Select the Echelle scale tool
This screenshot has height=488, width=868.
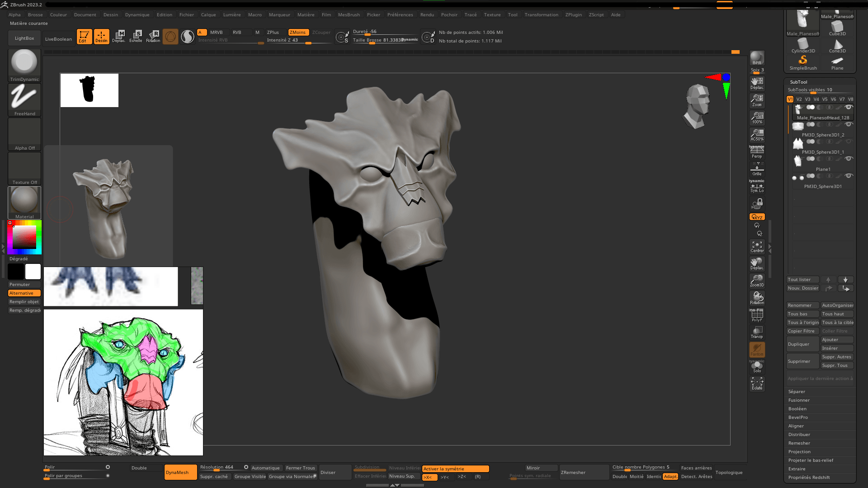[x=136, y=37]
